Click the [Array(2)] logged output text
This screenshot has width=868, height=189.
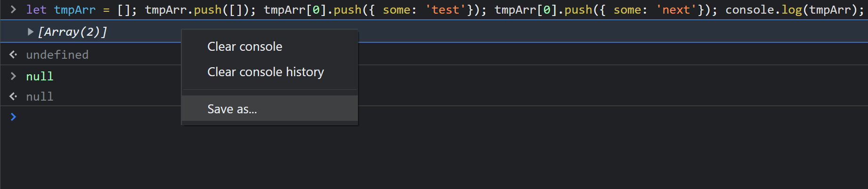tap(73, 31)
